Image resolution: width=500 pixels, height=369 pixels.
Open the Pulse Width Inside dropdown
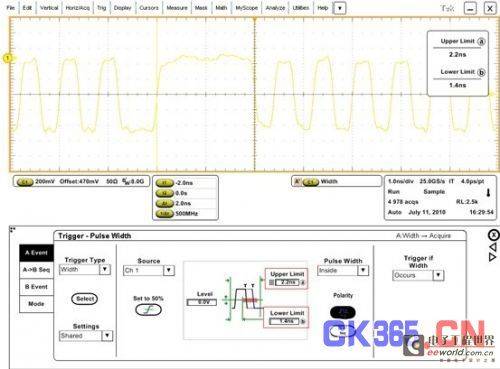[x=363, y=270]
